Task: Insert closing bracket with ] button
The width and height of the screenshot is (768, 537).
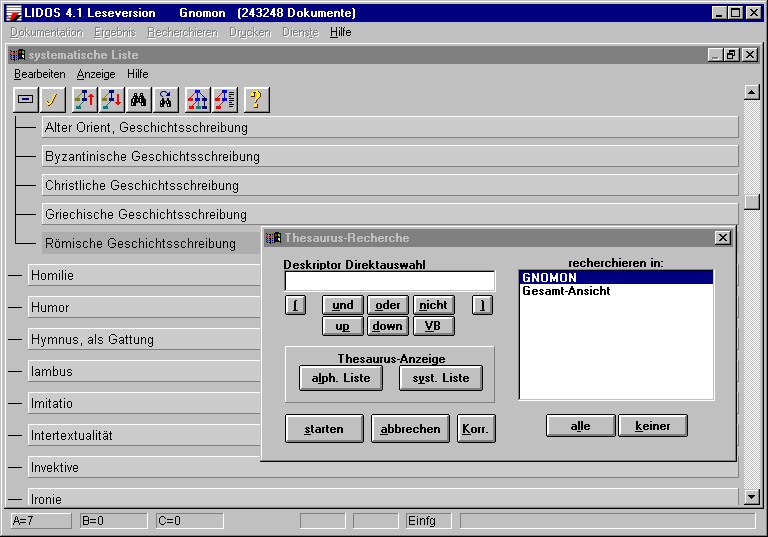Action: 482,305
